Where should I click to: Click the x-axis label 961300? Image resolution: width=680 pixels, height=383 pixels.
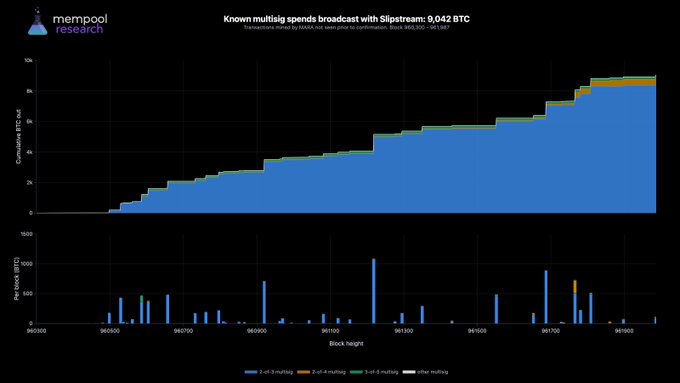pyautogui.click(x=404, y=331)
